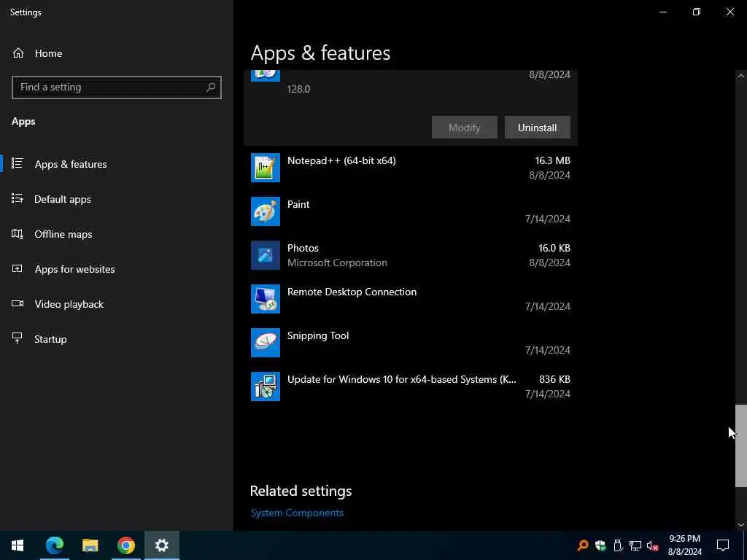
Task: Open the Apps for websites page
Action: coord(75,269)
